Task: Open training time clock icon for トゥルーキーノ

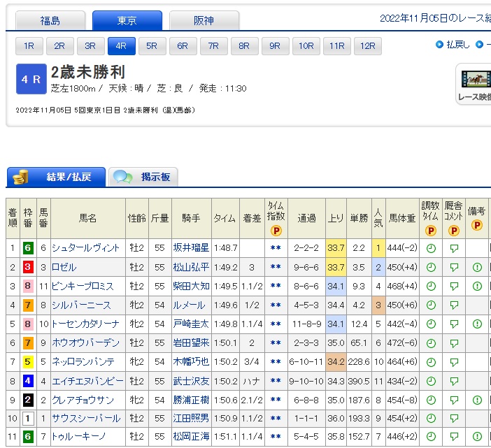Action: coord(430,438)
